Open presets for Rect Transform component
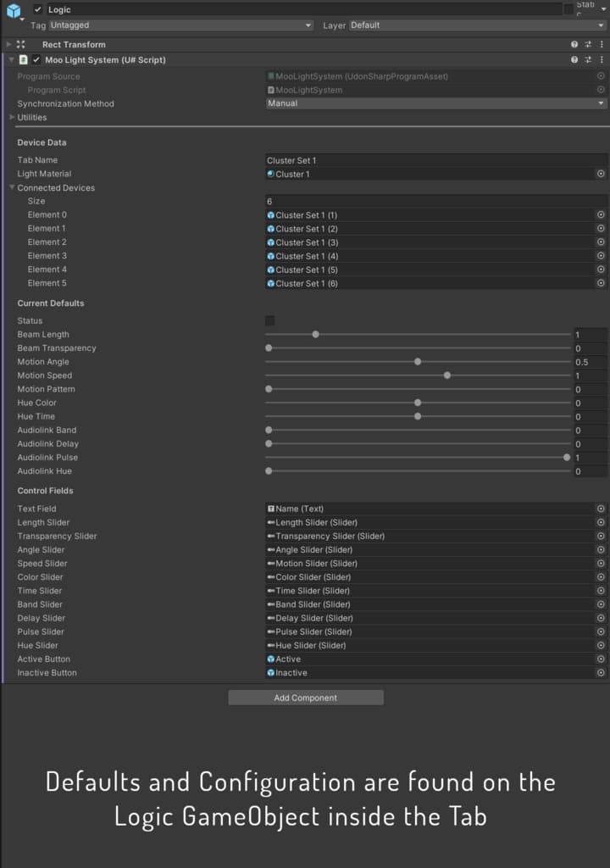Image resolution: width=610 pixels, height=868 pixels. (588, 44)
